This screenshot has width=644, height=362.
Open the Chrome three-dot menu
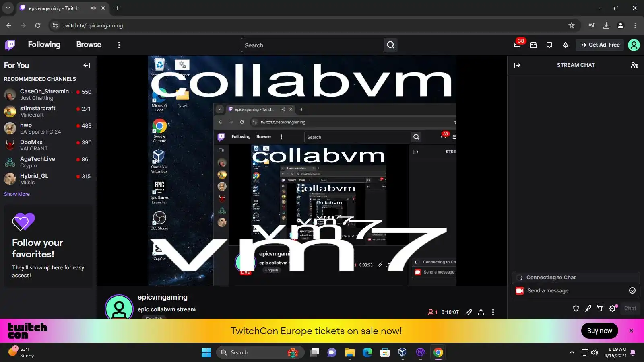click(x=635, y=25)
